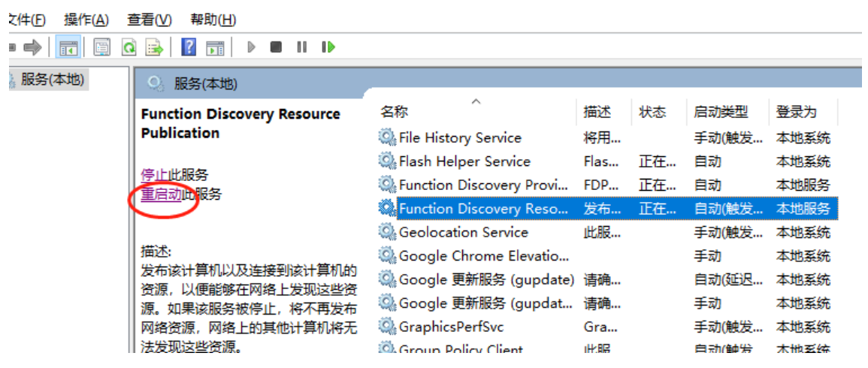The height and width of the screenshot is (368, 868).
Task: Open Properties from the toolbar
Action: (102, 47)
